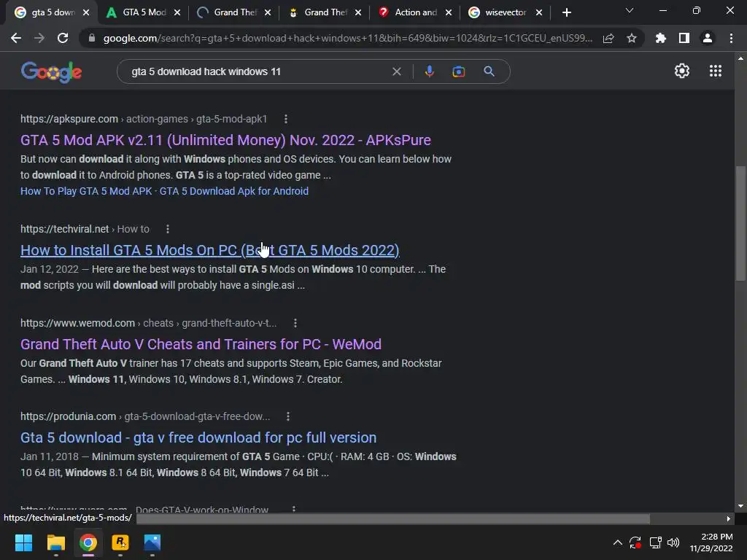Click the scroll right arrow
This screenshot has width=747, height=560.
pyautogui.click(x=728, y=518)
